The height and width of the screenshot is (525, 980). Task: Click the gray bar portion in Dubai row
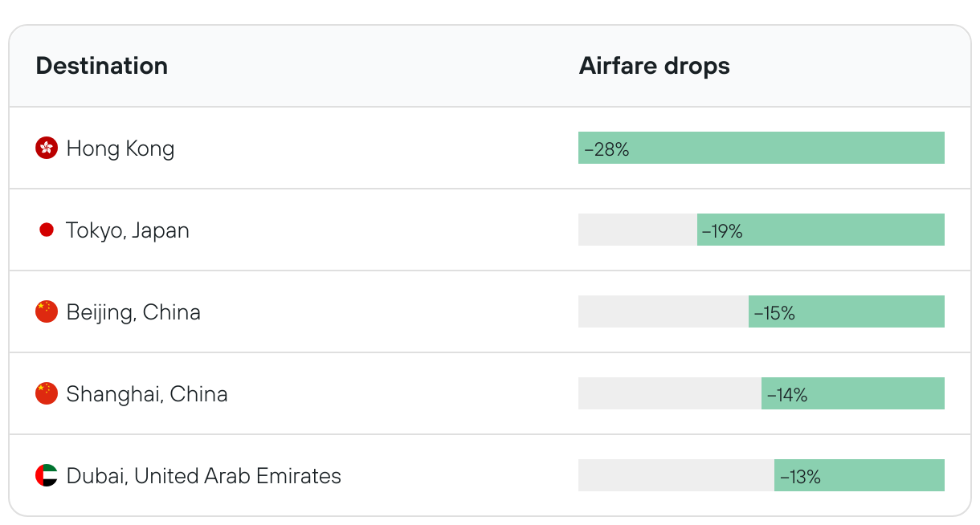point(676,475)
